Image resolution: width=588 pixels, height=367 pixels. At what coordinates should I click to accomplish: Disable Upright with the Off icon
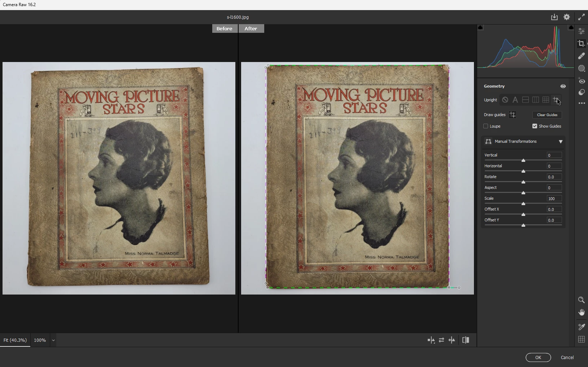tap(505, 100)
